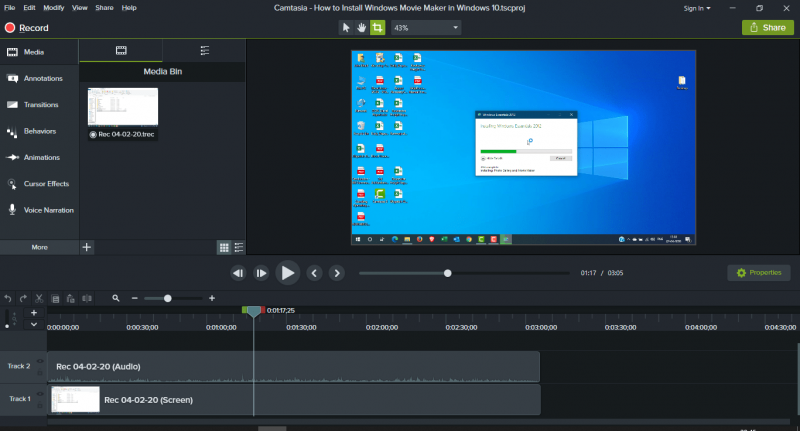
Task: Open the Share menu in menu bar
Action: (104, 8)
